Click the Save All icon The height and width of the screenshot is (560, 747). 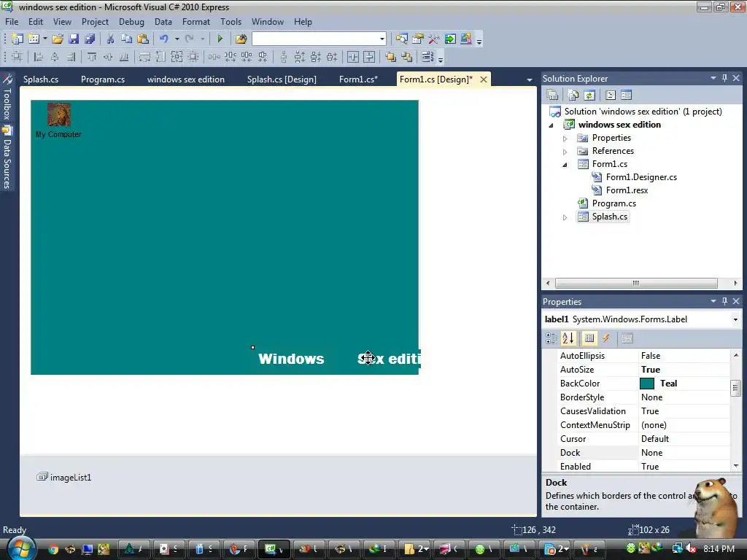[x=90, y=39]
